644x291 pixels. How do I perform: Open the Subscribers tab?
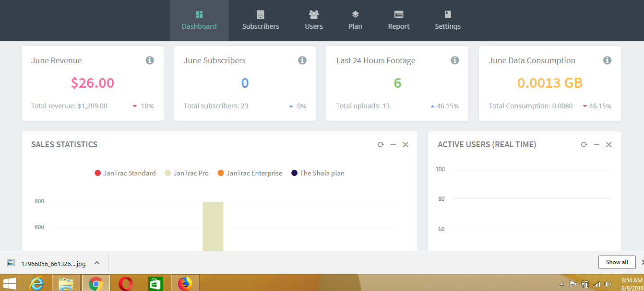point(261,21)
